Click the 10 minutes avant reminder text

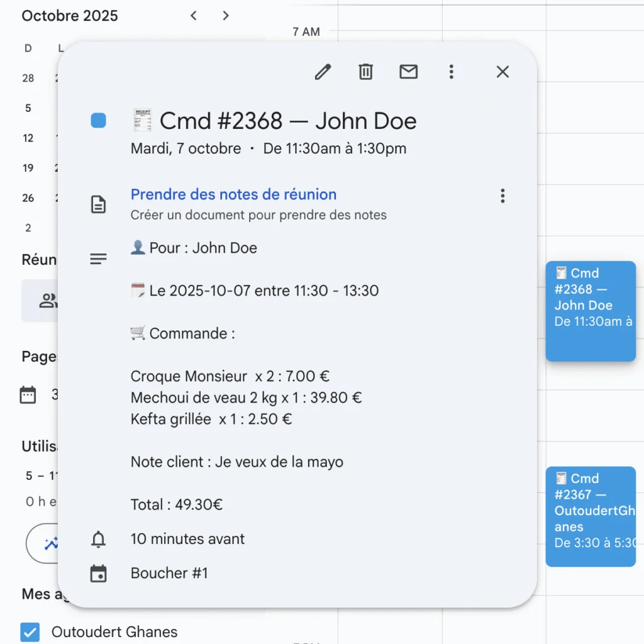[x=187, y=539]
